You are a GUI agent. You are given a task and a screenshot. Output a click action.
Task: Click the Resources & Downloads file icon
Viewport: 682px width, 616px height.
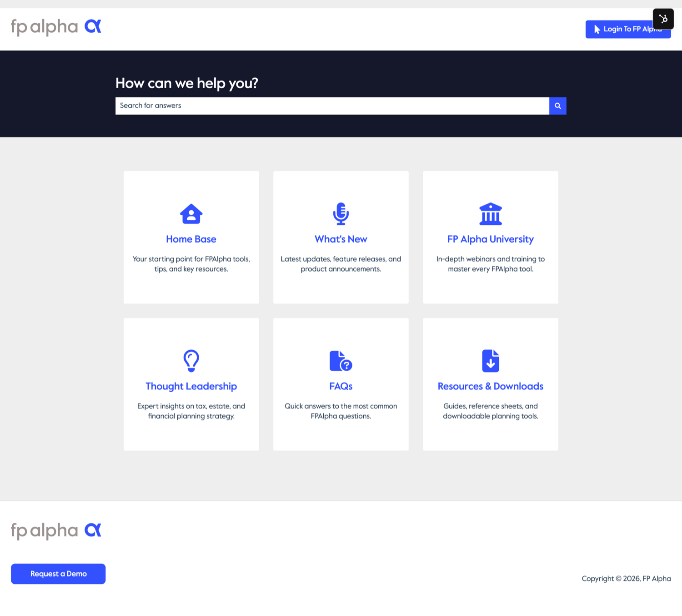(x=491, y=361)
